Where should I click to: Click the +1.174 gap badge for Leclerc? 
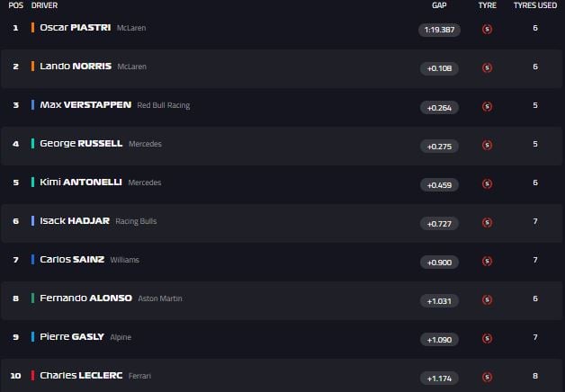(438, 378)
